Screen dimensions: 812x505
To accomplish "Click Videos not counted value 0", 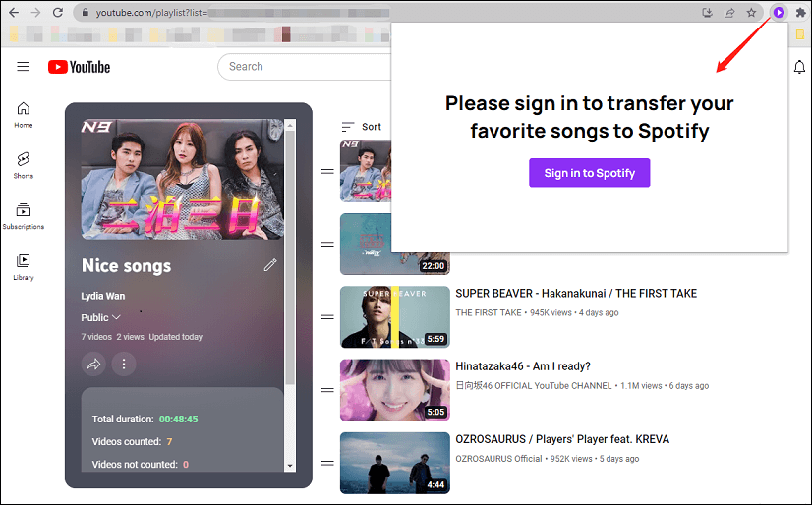I will point(186,465).
